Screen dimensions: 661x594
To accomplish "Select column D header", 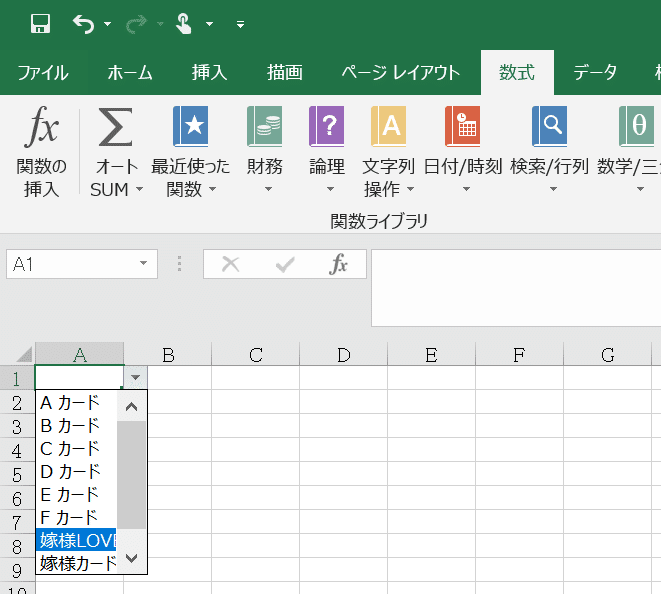I will point(344,355).
